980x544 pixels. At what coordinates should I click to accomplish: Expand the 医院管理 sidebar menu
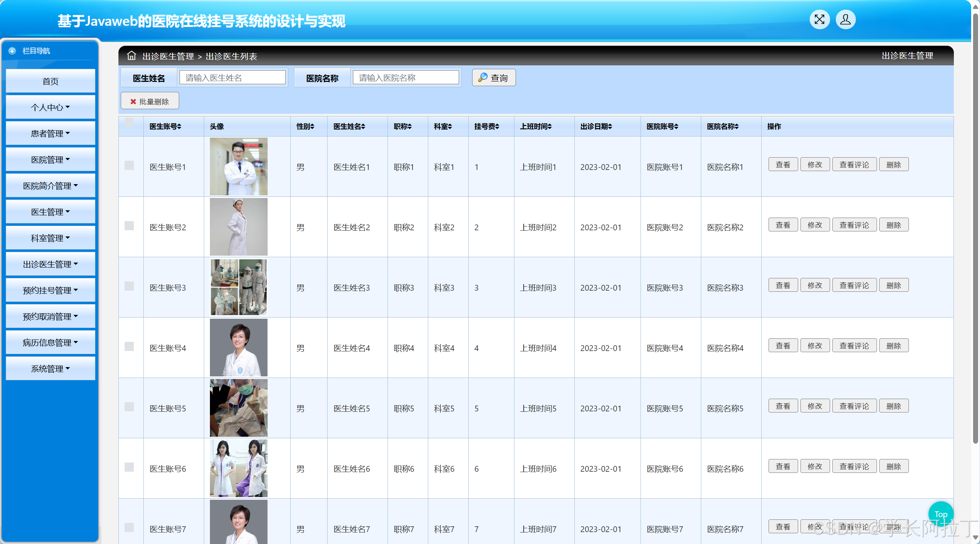(50, 160)
